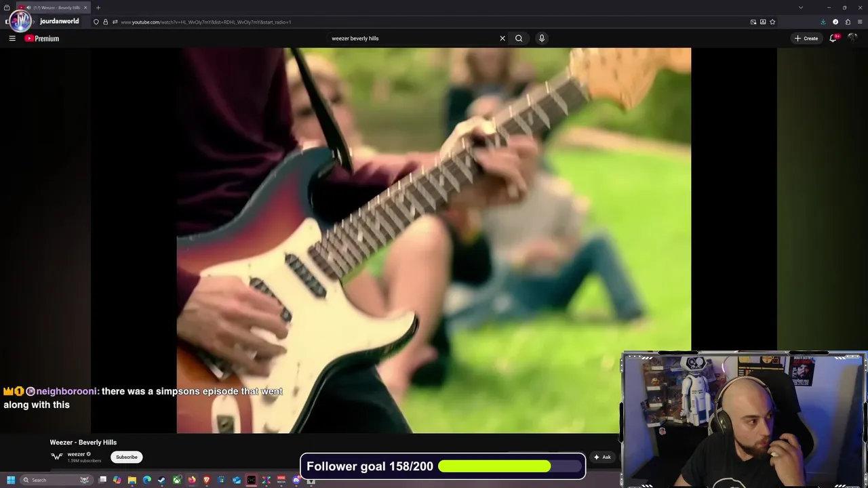Open a new browser tab

coord(98,7)
